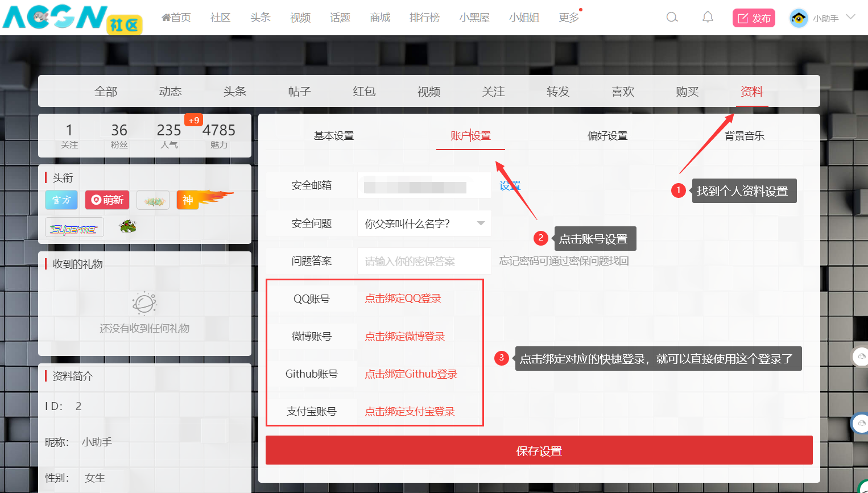Open the notification bell

point(708,17)
